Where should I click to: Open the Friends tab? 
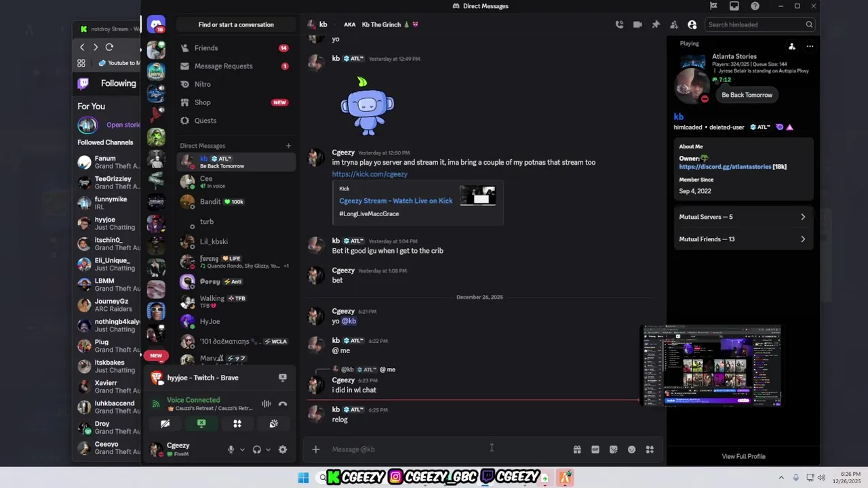click(235, 48)
